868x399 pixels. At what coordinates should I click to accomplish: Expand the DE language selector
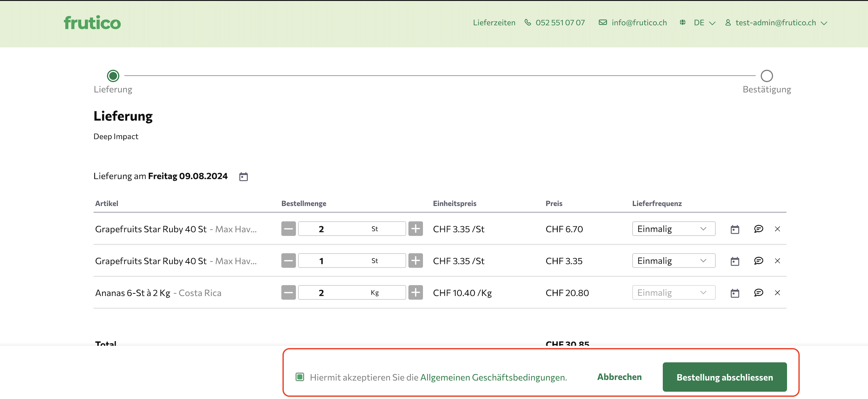pos(704,23)
